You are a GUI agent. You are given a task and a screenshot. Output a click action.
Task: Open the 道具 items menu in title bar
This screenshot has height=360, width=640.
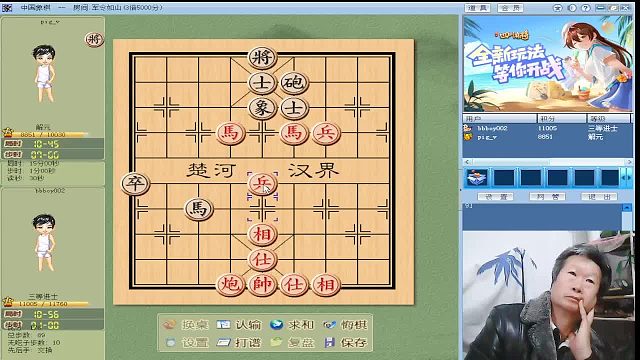pyautogui.click(x=477, y=8)
